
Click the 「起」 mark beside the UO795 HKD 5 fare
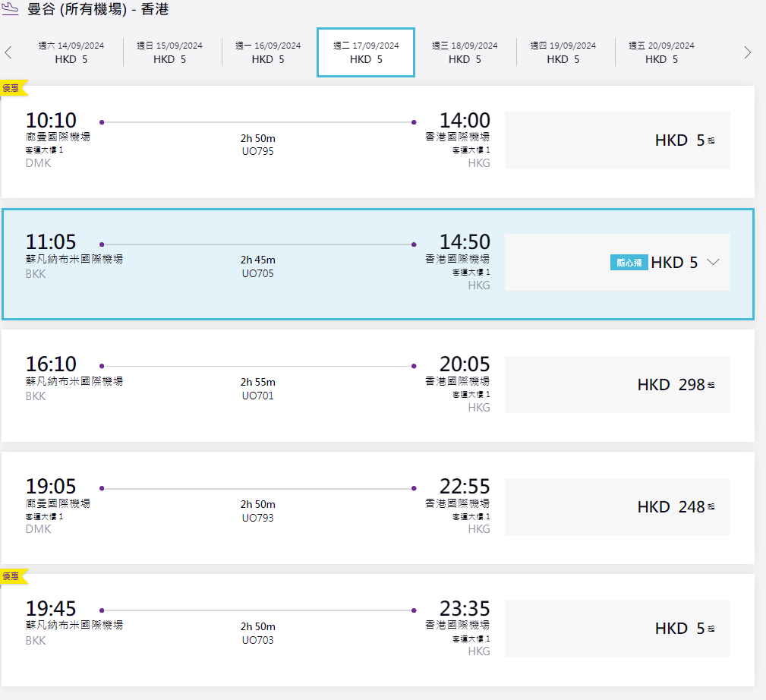pyautogui.click(x=711, y=140)
